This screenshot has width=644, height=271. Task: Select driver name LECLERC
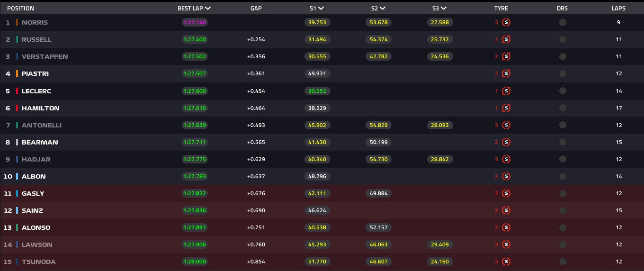[x=36, y=90]
